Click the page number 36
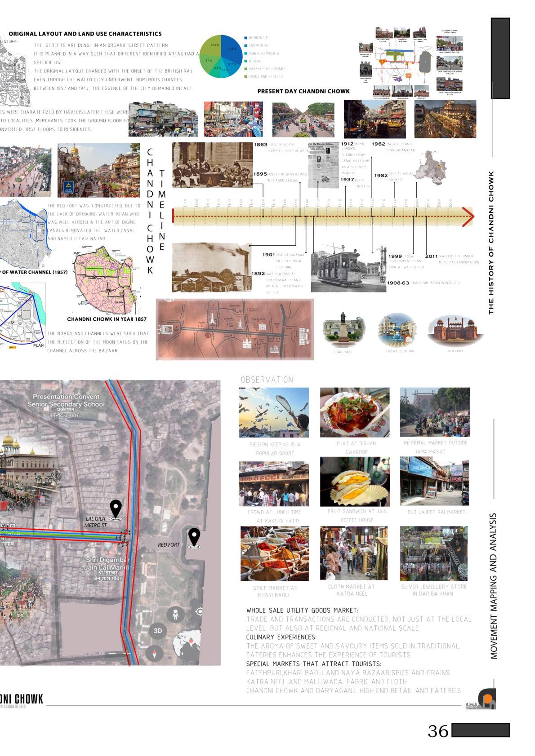The height and width of the screenshot is (756, 535). point(438,731)
